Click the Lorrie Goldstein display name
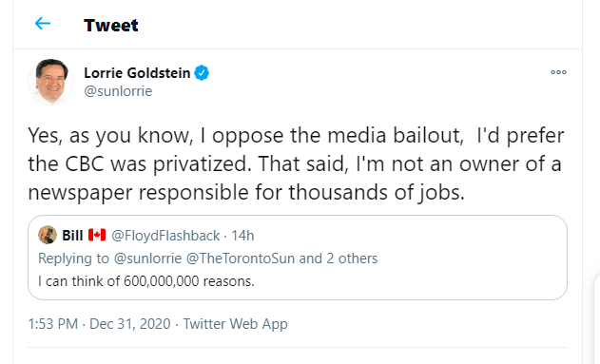Image resolution: width=600 pixels, height=364 pixels. (x=137, y=72)
